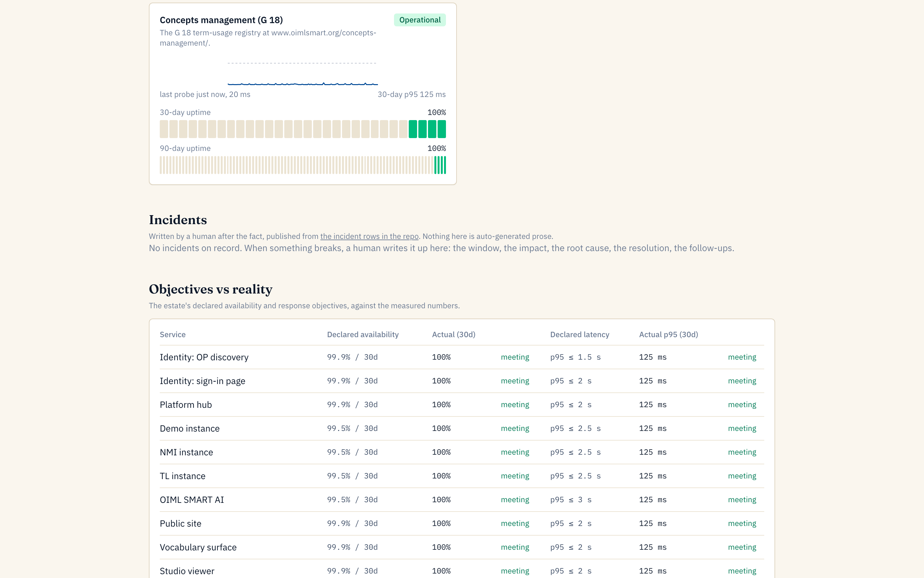Click NMI instance p95 ≤ 2.5 s cell

click(575, 452)
